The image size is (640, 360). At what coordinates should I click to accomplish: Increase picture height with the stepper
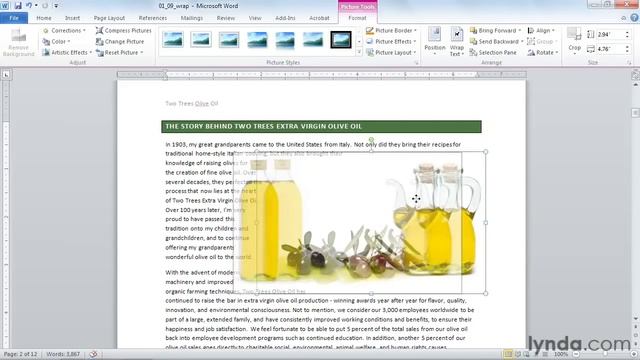627,32
